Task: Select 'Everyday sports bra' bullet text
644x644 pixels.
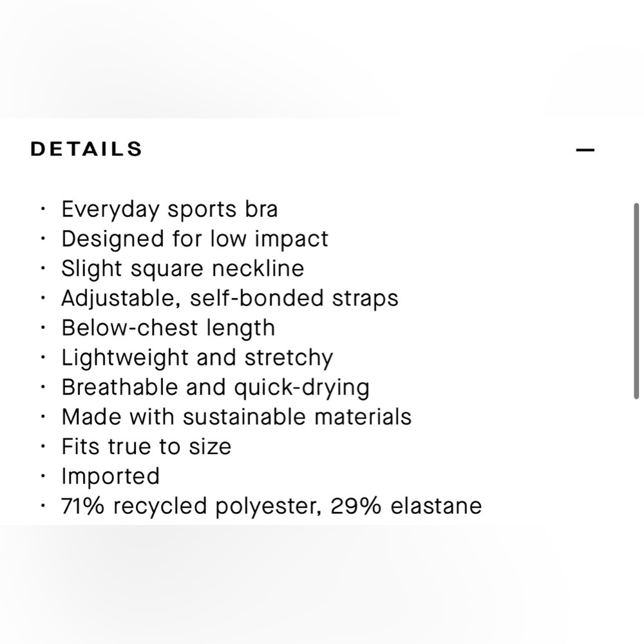Action: [x=169, y=209]
